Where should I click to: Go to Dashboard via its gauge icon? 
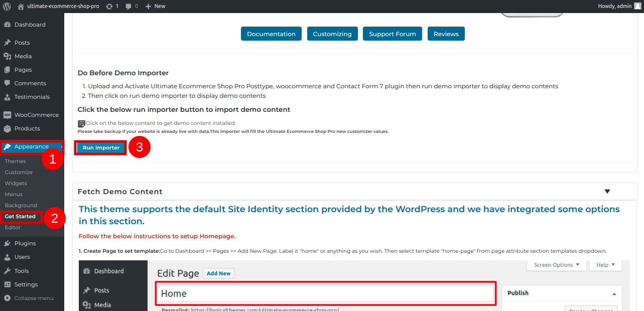[7, 25]
